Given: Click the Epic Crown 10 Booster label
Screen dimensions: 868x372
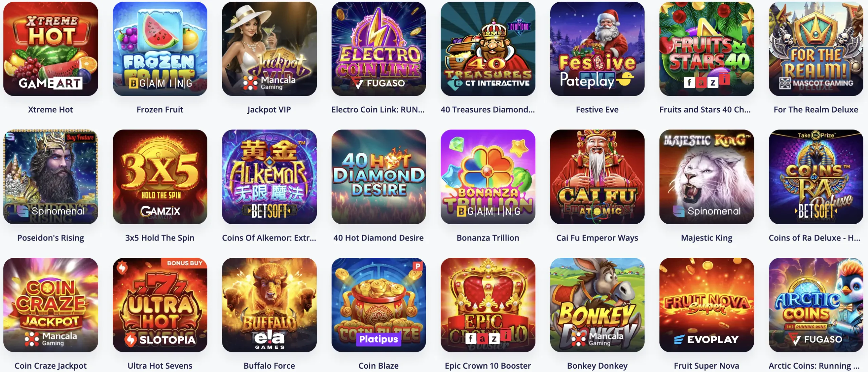Looking at the screenshot, I should click(x=488, y=366).
